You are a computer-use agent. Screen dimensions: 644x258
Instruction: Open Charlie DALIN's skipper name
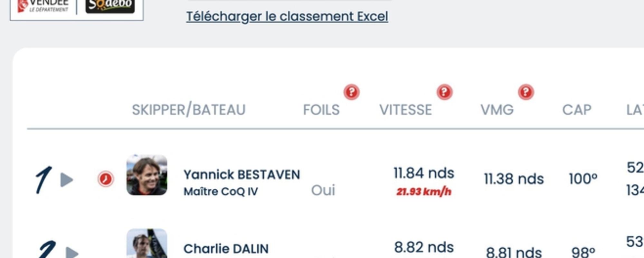(x=226, y=249)
